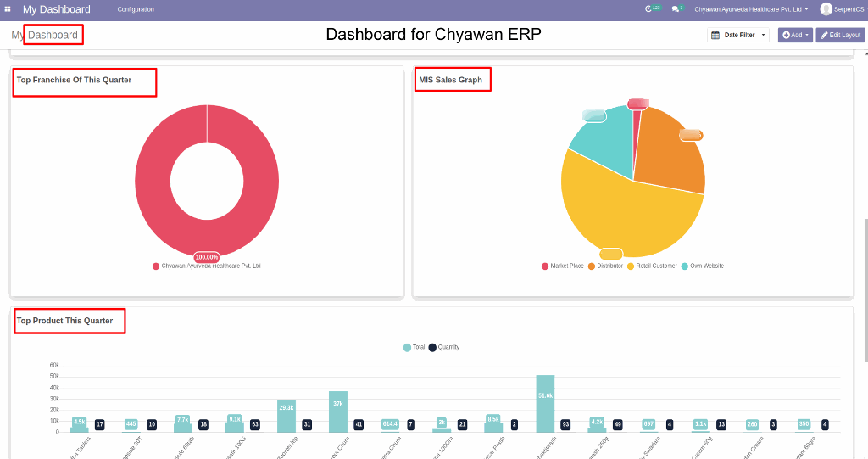Toggle the Market Place legend entry
This screenshot has height=459, width=868.
(563, 266)
